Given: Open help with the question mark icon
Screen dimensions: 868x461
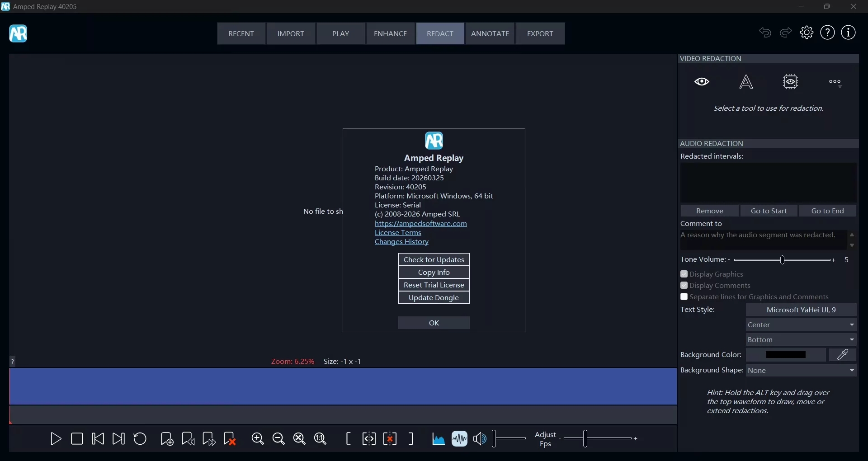Looking at the screenshot, I should [x=828, y=33].
